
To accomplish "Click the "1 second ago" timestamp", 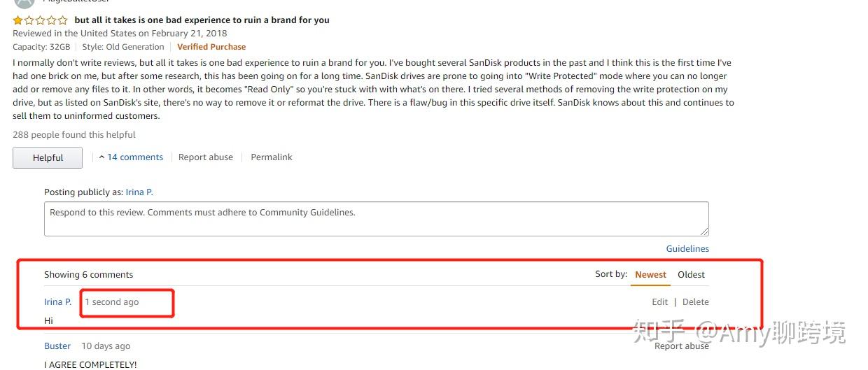I will pyautogui.click(x=112, y=302).
